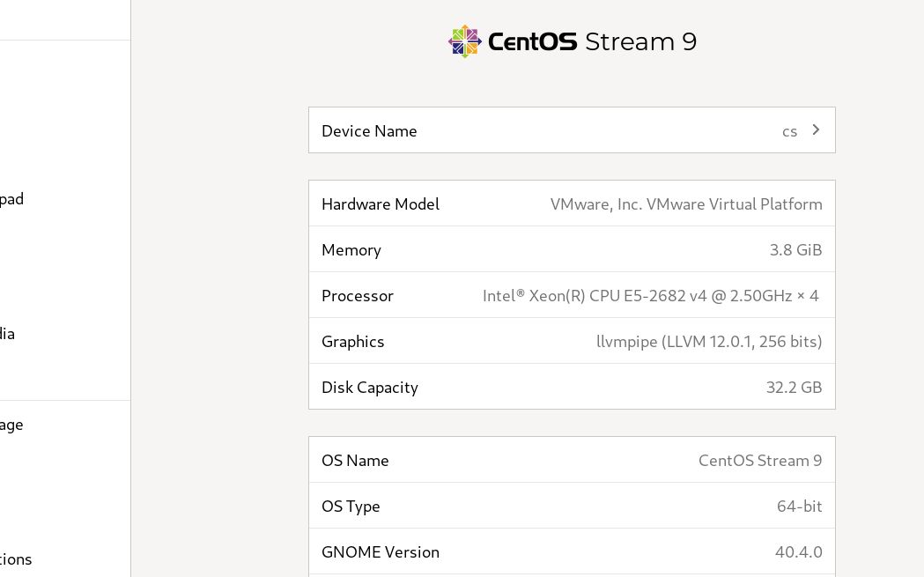Open the Device Name row labeled cs

(x=572, y=129)
